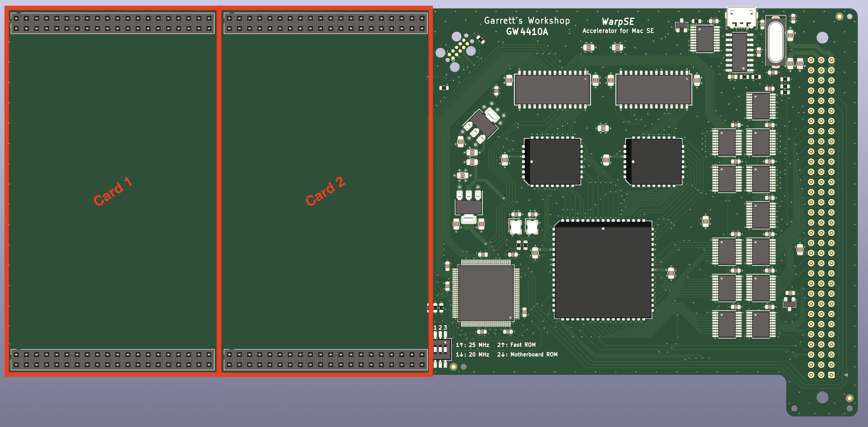This screenshot has width=868, height=427.
Task: Select the SOT-223 regulator above the TQFP chip
Action: coord(469,207)
